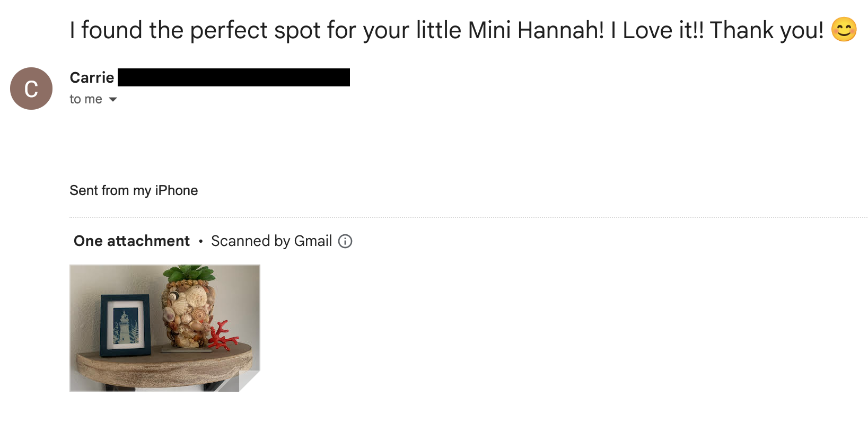Image resolution: width=868 pixels, height=423 pixels.
Task: Click the "Scanned by Gmail" text
Action: [x=271, y=241]
